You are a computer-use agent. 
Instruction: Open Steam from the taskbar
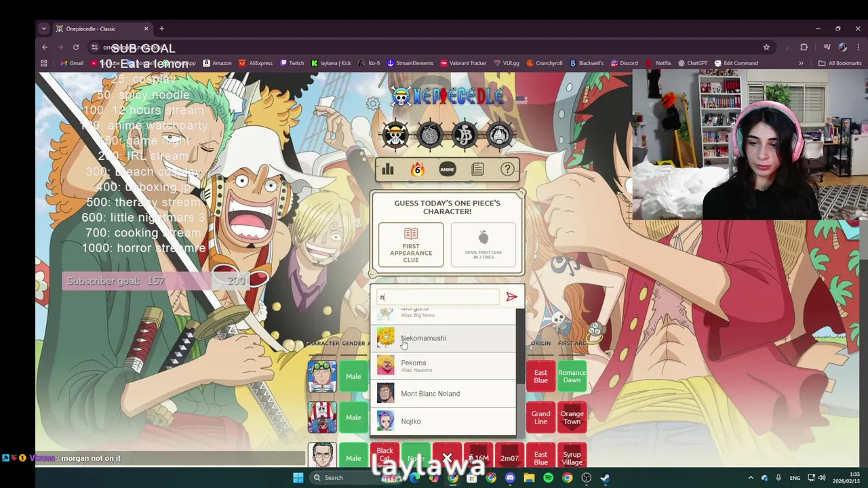pos(605,478)
